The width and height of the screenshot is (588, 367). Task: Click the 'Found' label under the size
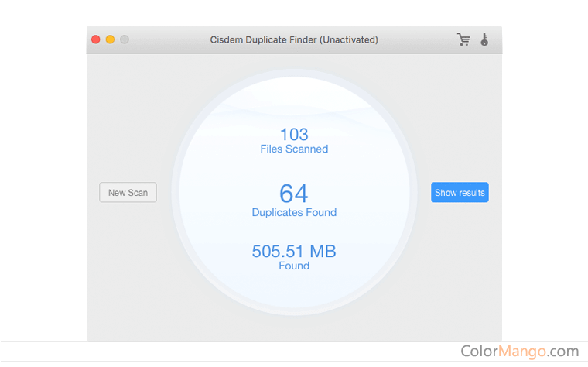[294, 266]
